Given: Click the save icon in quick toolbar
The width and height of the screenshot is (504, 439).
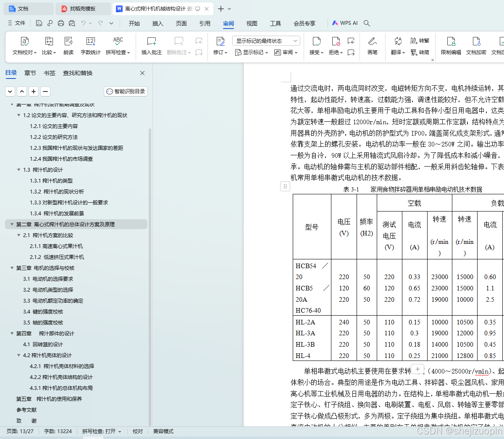Looking at the screenshot, I should (39, 23).
